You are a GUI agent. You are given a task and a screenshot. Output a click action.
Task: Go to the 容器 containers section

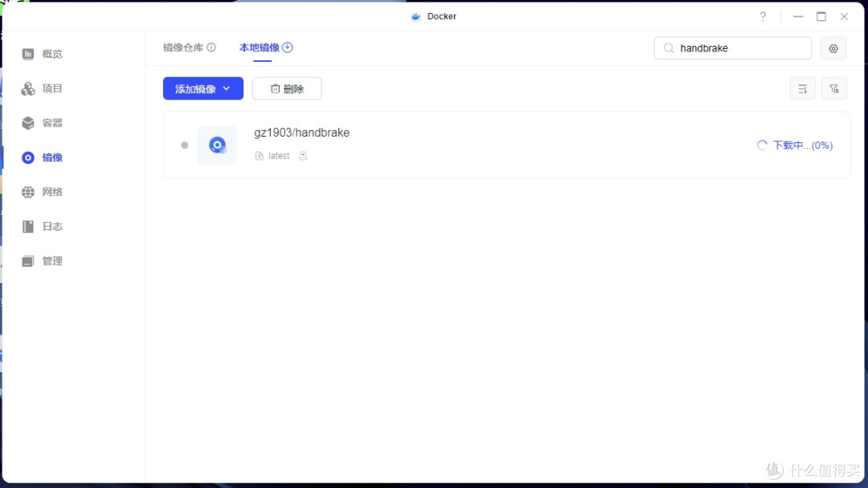point(42,123)
